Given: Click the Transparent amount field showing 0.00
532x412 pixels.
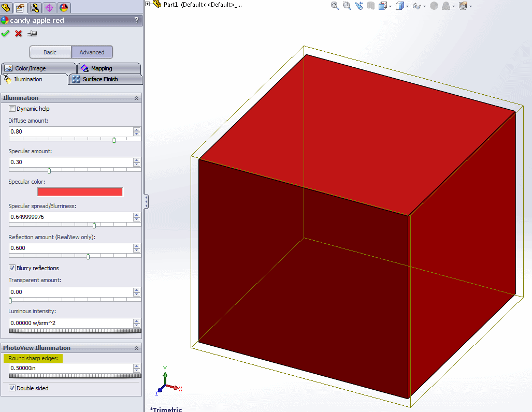Looking at the screenshot, I should point(71,292).
